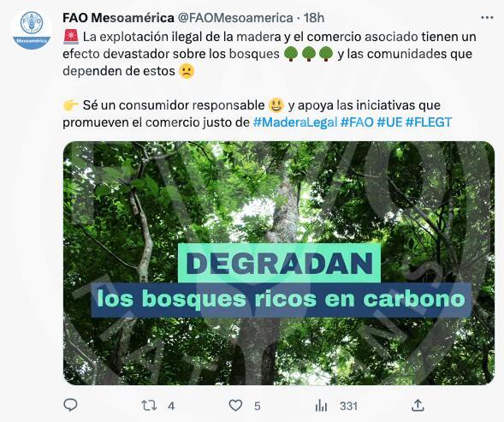
Task: Click the 331 views count
Action: [349, 406]
